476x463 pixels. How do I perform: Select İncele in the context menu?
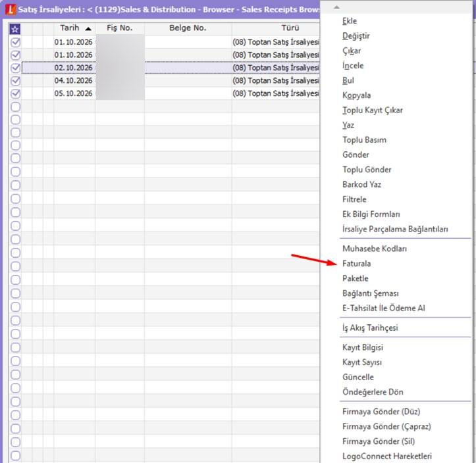353,66
